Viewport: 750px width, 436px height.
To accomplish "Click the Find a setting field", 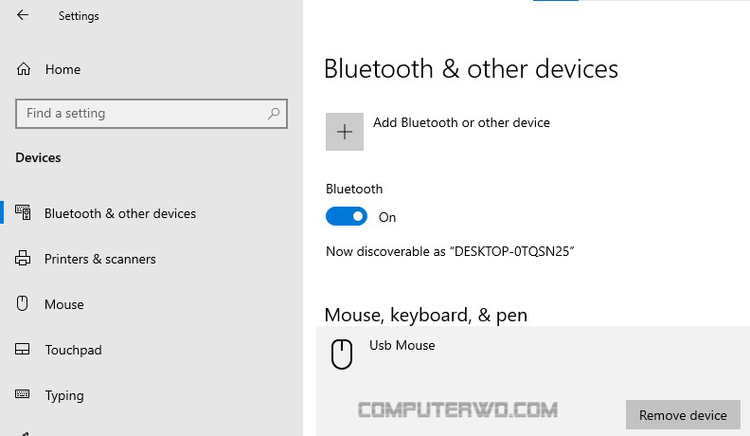I will point(140,114).
